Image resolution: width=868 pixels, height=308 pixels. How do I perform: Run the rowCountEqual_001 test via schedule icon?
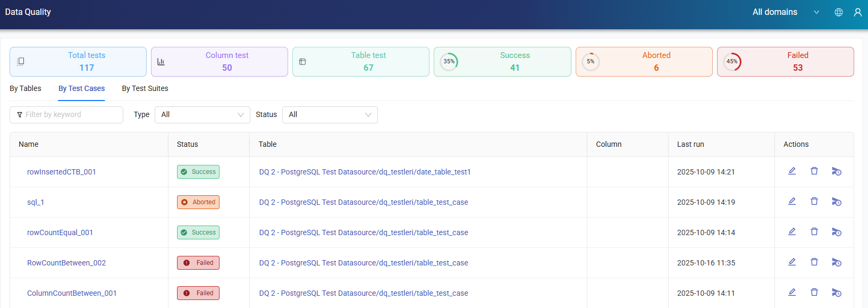tap(836, 232)
